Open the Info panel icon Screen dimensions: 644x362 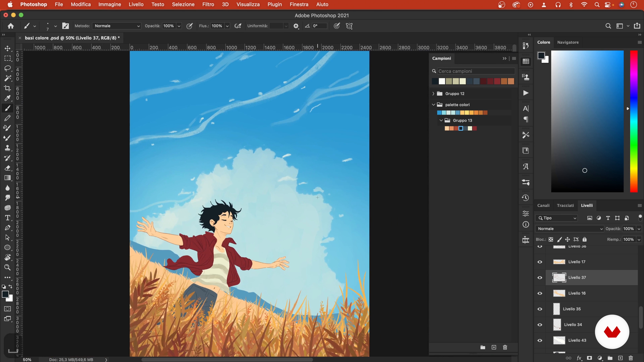coord(526,225)
